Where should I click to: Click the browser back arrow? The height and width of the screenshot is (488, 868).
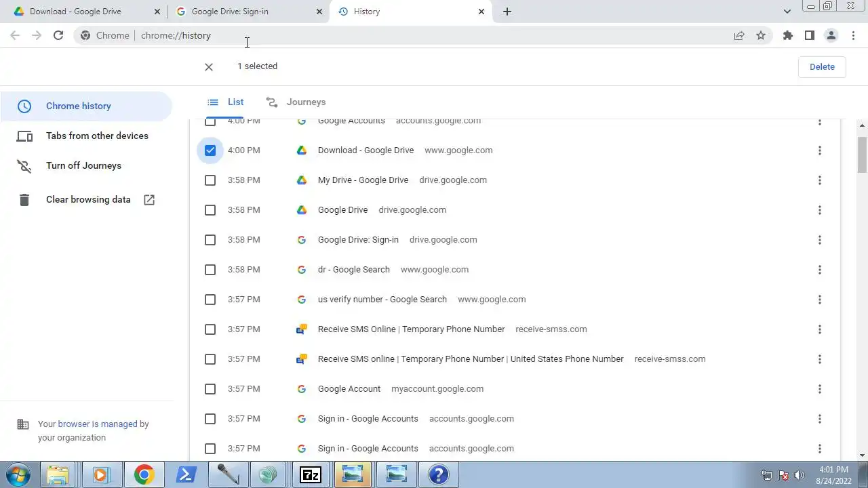15,35
